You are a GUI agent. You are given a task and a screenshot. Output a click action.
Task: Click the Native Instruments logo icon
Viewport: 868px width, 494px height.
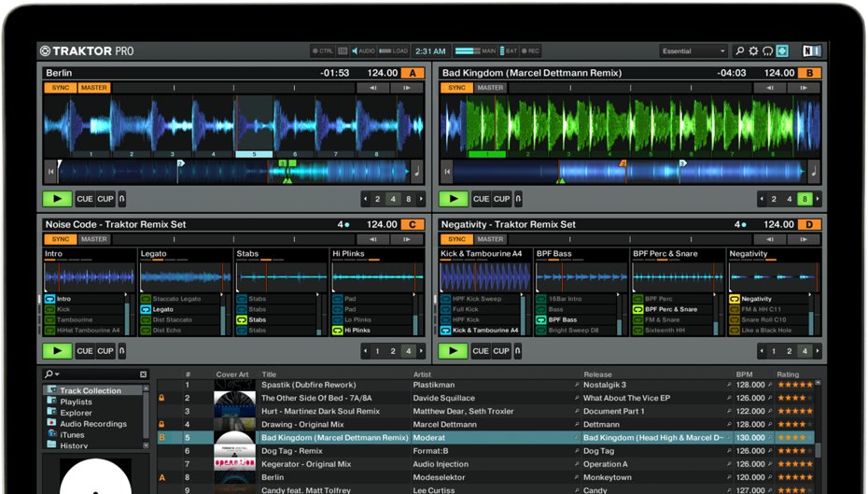pos(811,51)
